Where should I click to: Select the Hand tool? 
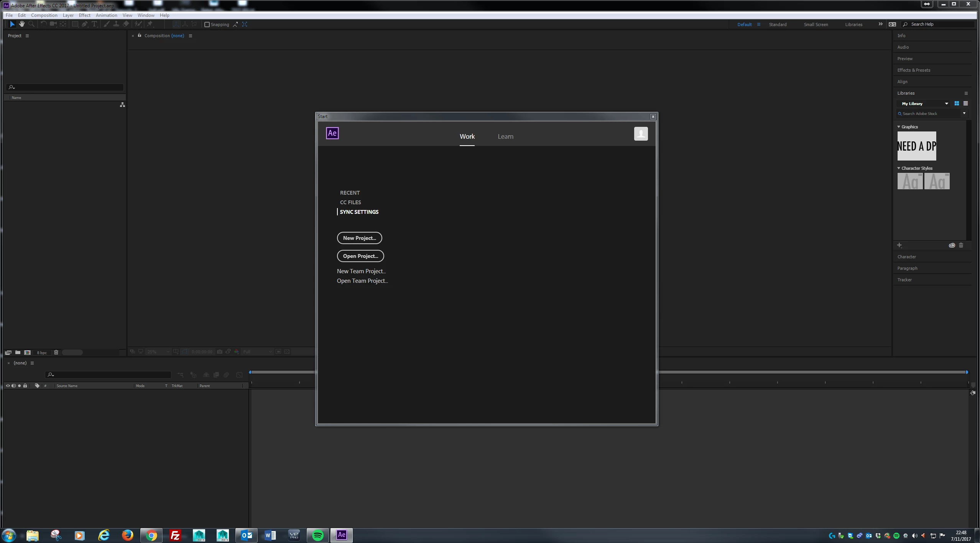[x=22, y=24]
